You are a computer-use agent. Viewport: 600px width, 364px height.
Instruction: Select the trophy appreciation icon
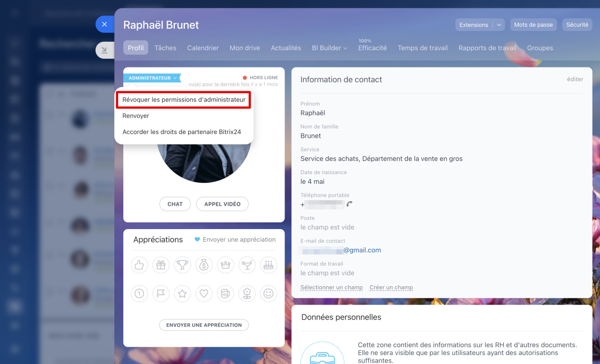(x=182, y=265)
